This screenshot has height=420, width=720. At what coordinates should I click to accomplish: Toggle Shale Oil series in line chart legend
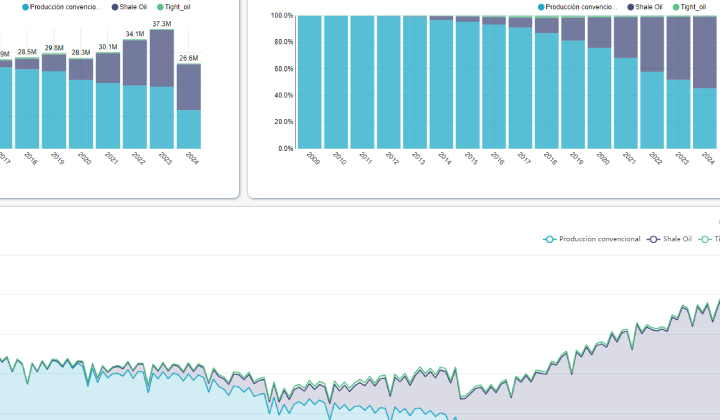pyautogui.click(x=669, y=239)
